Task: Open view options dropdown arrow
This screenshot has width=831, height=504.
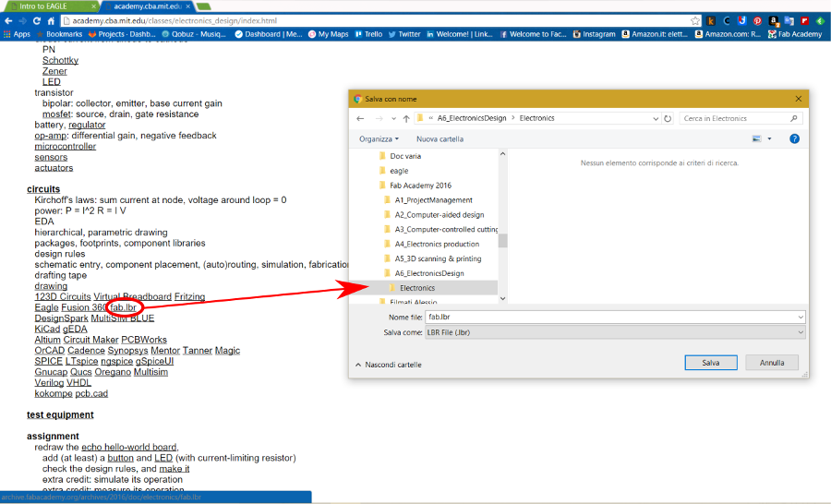Action: pyautogui.click(x=769, y=138)
